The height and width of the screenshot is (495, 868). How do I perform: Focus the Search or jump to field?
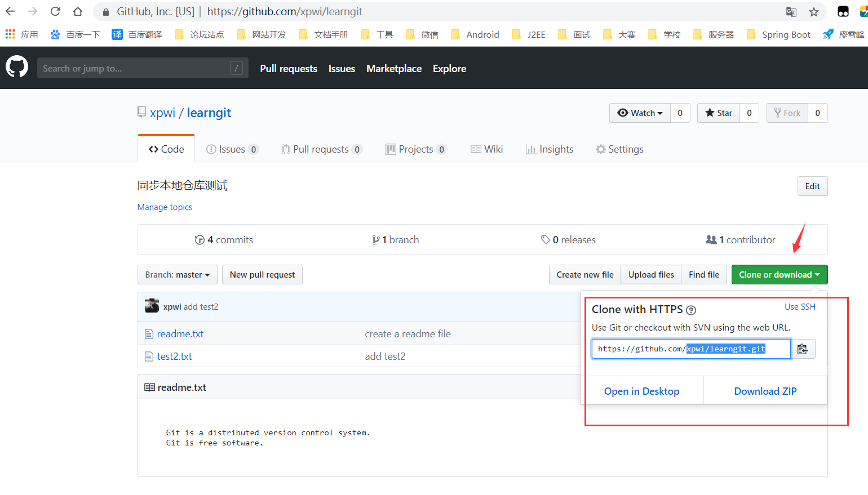pyautogui.click(x=143, y=68)
